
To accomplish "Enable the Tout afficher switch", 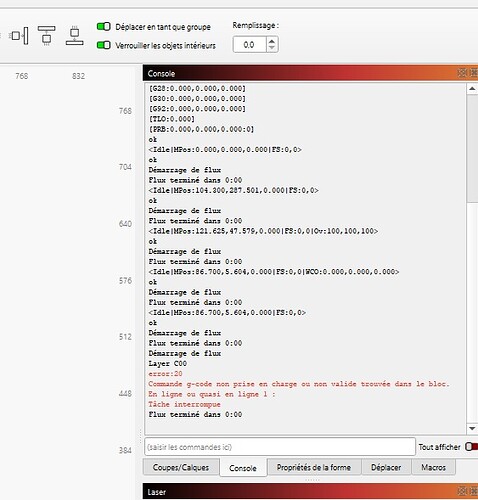I will coord(471,446).
